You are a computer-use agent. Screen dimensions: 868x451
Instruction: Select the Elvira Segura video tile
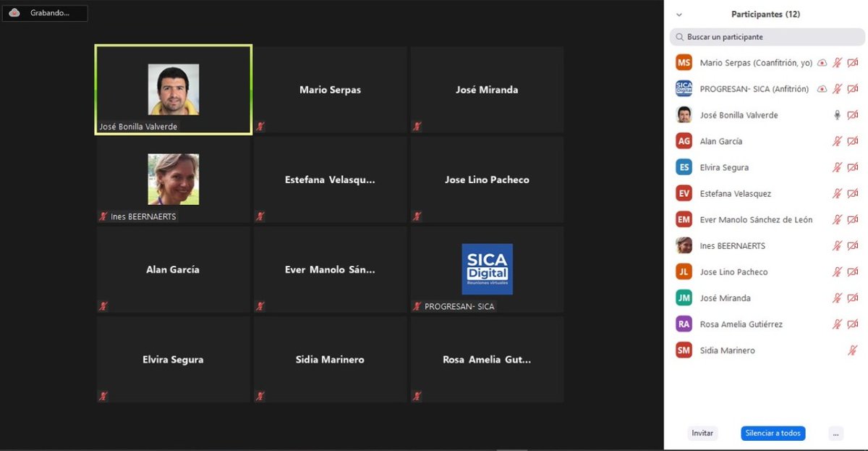click(174, 359)
